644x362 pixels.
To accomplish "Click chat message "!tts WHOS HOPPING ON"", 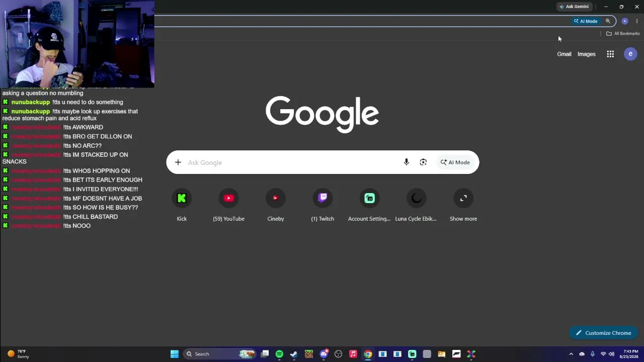I will pos(97,171).
